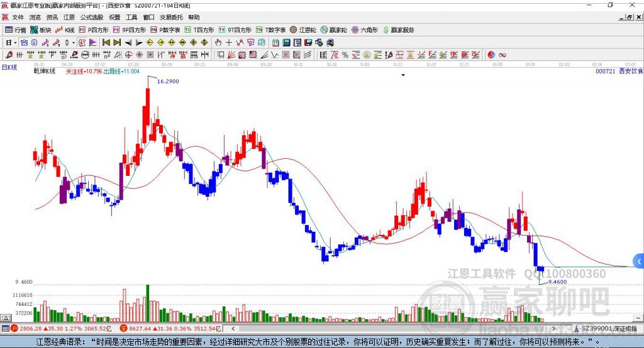Open the 9P四方形 tool
This screenshot has width=644, height=348.
click(x=130, y=30)
